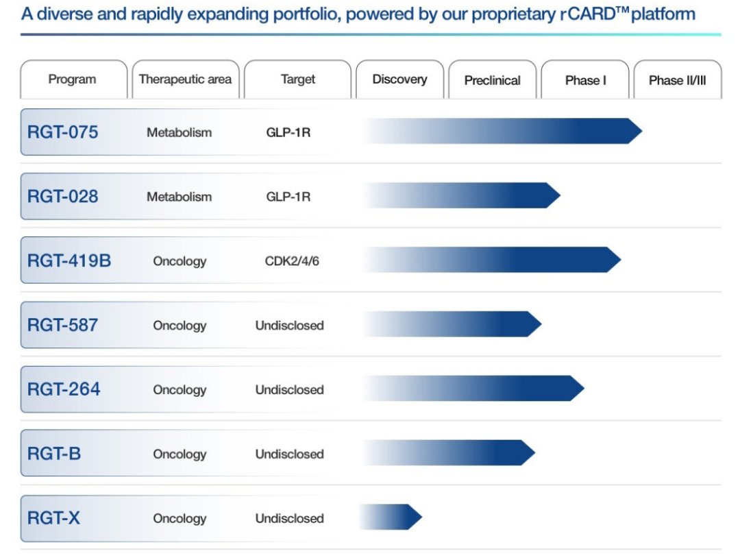Click GLP-1R target in RGT-028 row
The image size is (740, 560).
[288, 197]
